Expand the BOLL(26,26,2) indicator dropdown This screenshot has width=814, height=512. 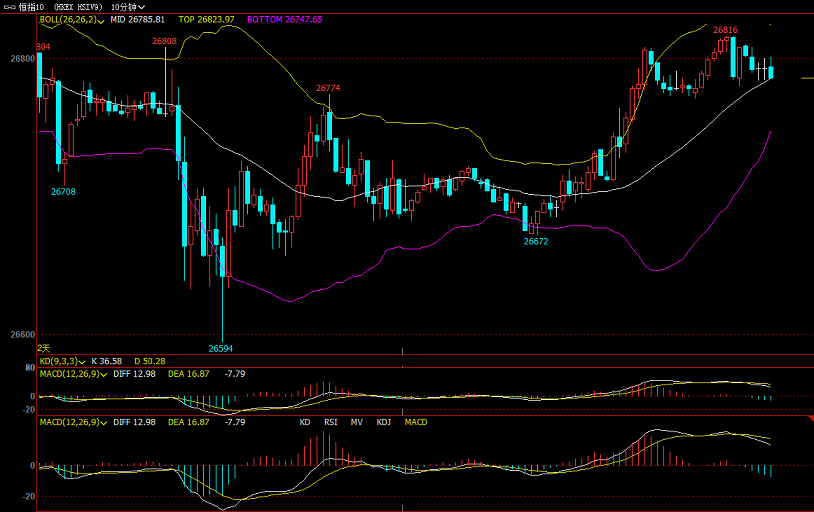[103, 19]
